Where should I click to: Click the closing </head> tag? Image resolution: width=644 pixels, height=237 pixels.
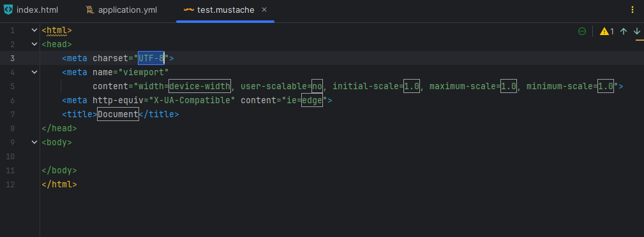pos(59,128)
